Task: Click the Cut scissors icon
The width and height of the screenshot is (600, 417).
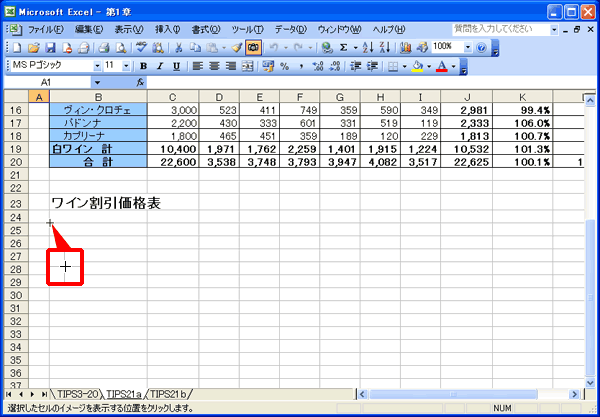Action: tap(179, 47)
